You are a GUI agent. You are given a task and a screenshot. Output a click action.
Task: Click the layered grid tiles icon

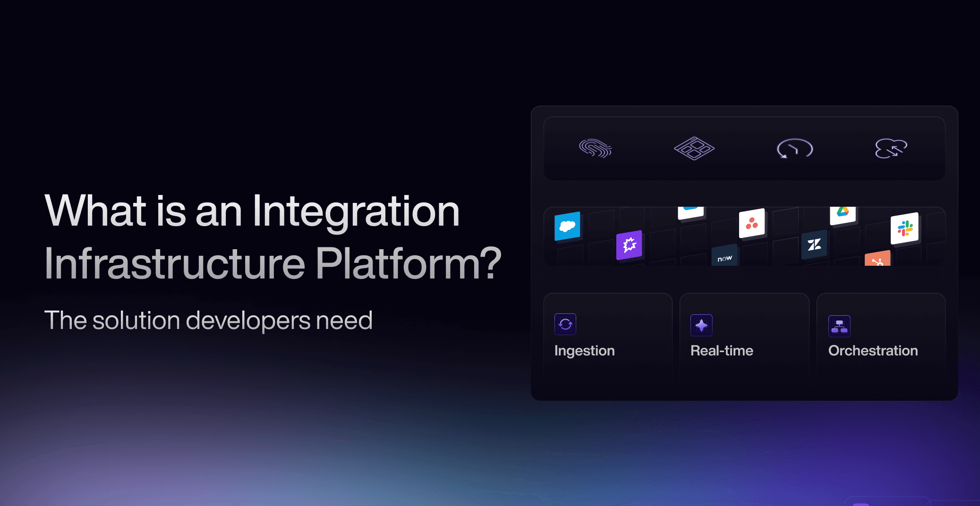click(694, 149)
